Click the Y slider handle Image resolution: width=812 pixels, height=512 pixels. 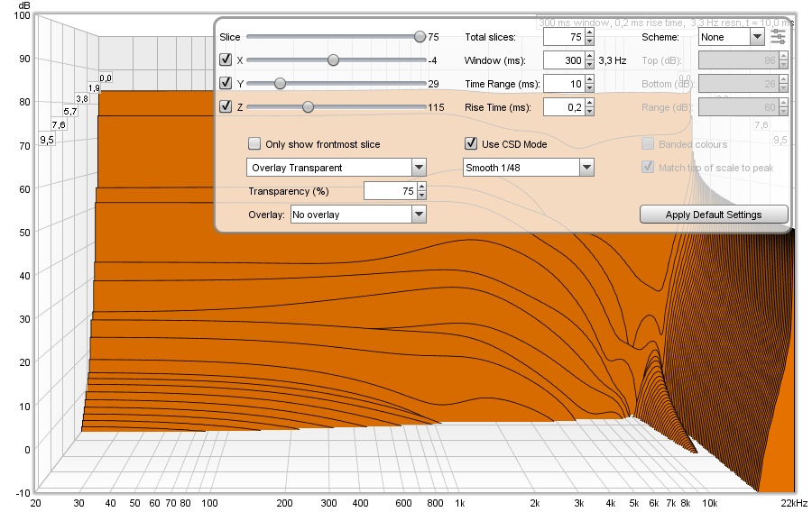pyautogui.click(x=281, y=83)
